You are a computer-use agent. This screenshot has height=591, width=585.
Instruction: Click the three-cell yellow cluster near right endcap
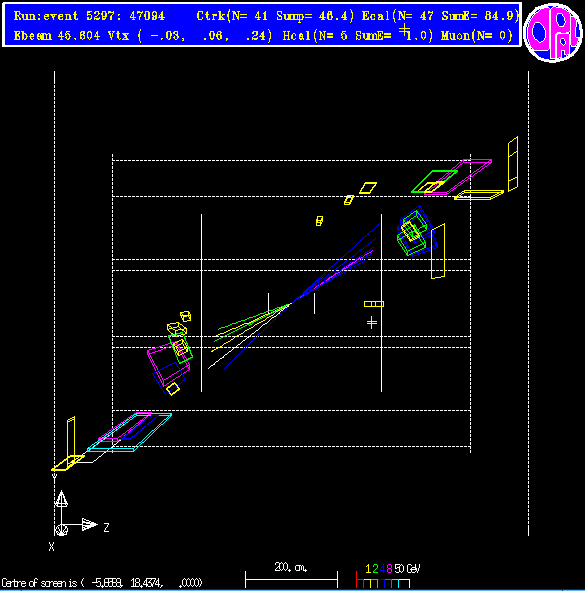[x=374, y=304]
